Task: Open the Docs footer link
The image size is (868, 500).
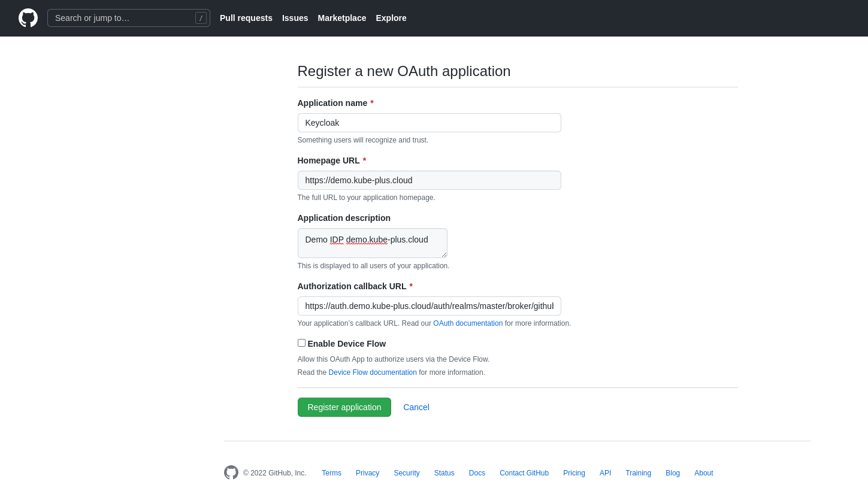Action: [477, 473]
